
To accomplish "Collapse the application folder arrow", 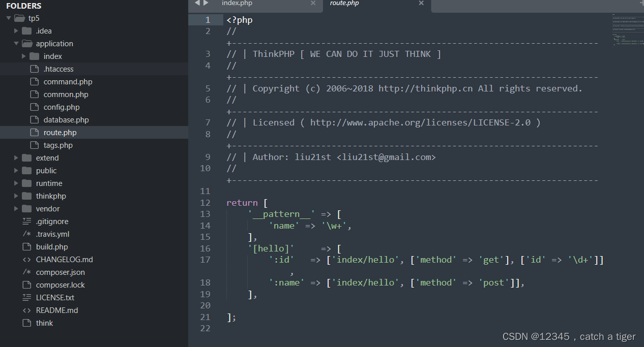I will coord(16,44).
